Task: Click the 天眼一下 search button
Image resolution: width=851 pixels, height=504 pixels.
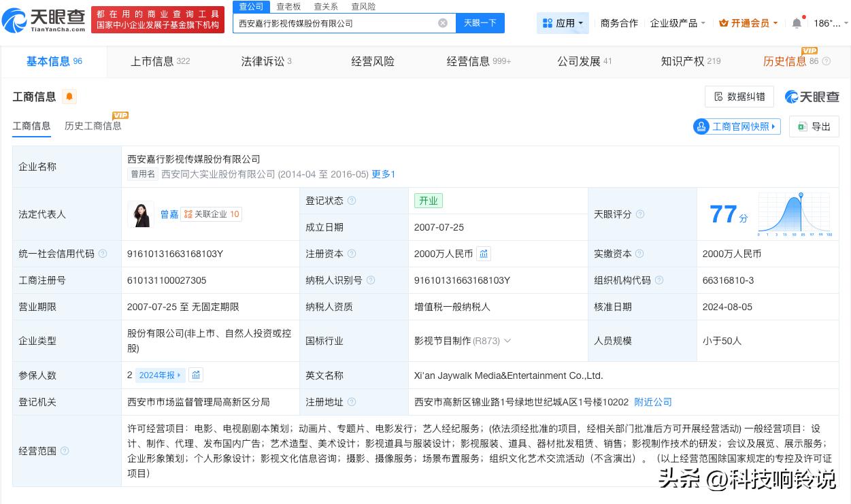Action: 480,23
